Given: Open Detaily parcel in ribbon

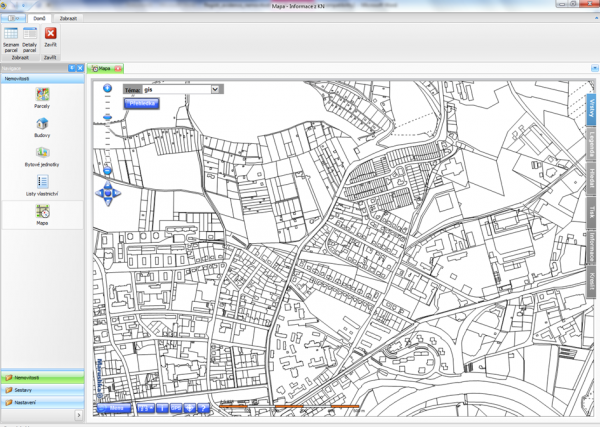Looking at the screenshot, I should 30,38.
